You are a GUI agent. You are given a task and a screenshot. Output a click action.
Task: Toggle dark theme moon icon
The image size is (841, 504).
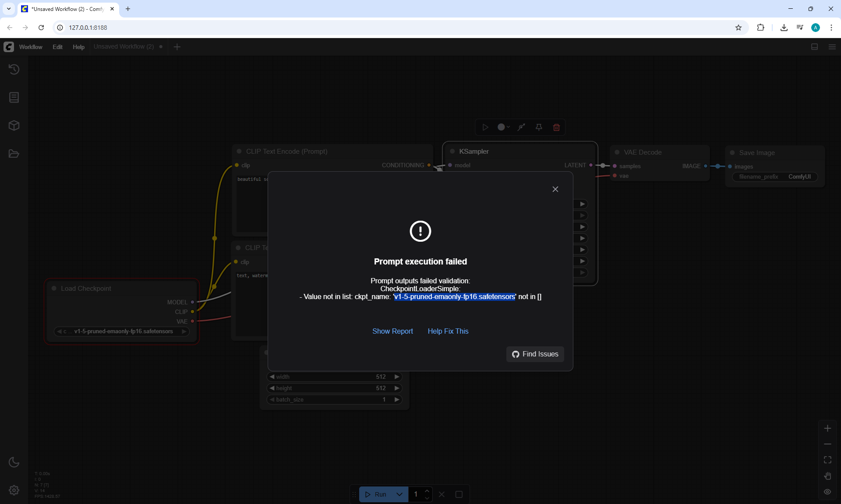point(14,462)
